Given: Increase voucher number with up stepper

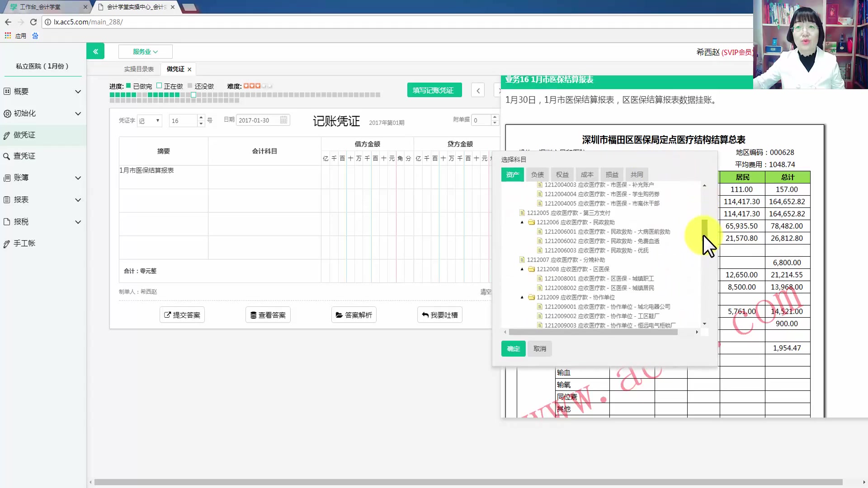Looking at the screenshot, I should (x=201, y=117).
